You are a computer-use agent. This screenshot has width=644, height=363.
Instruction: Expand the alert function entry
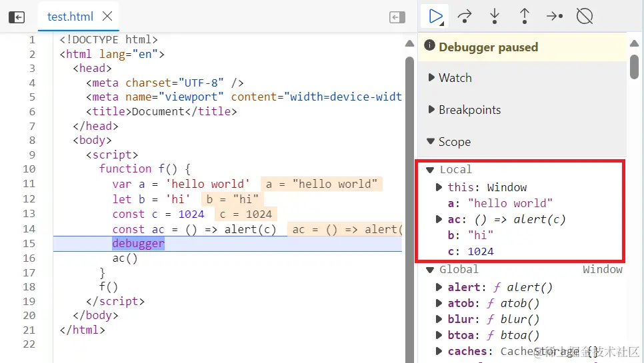(439, 286)
